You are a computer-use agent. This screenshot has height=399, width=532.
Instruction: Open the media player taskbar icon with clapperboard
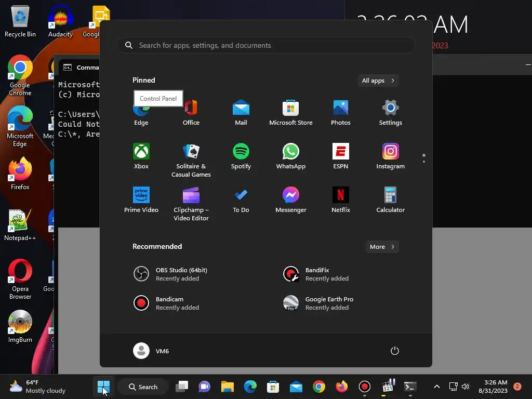tap(388, 387)
